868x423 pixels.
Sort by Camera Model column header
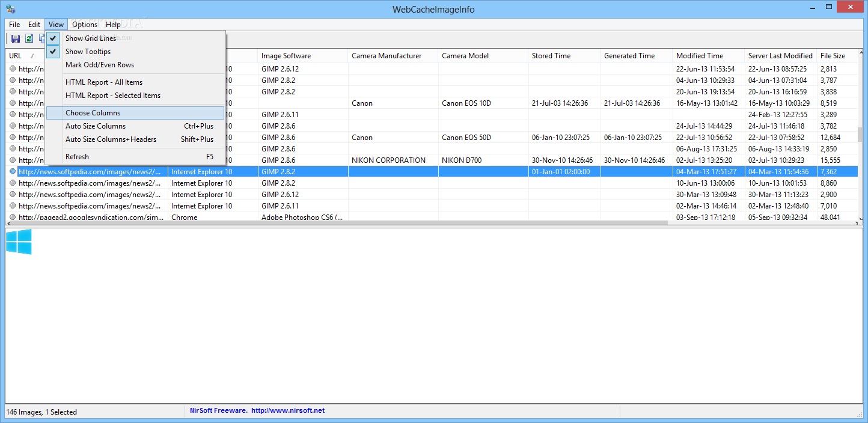pos(483,56)
